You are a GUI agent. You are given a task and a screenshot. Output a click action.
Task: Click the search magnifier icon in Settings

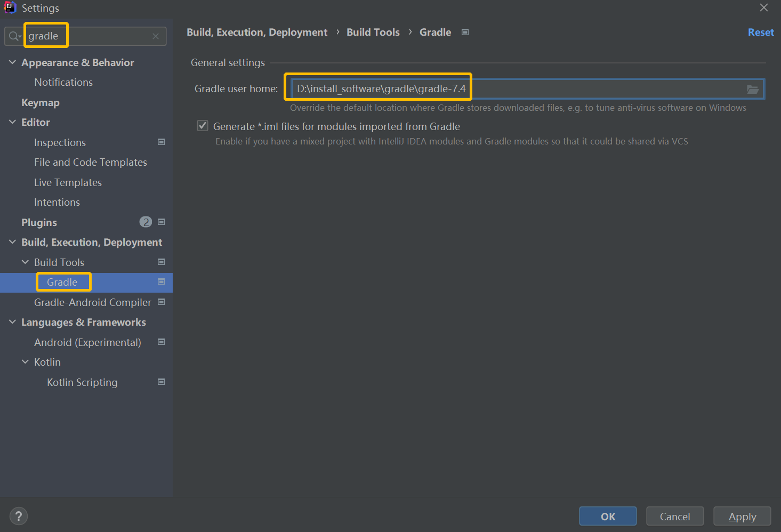(x=14, y=36)
